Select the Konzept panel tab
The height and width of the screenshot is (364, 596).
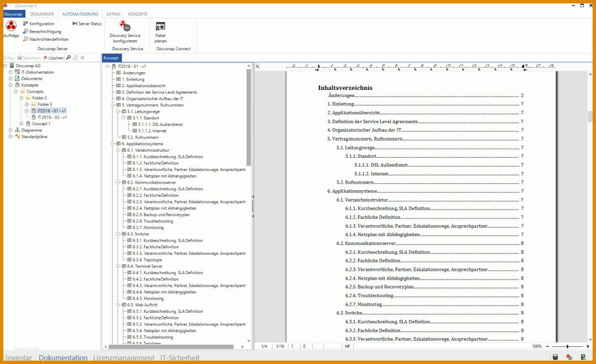111,58
